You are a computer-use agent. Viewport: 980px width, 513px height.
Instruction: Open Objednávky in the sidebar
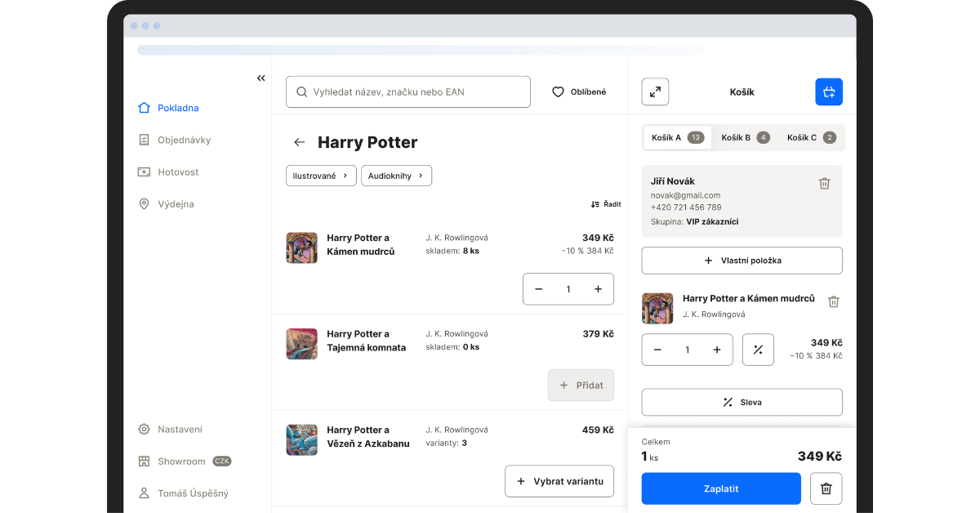(x=175, y=140)
